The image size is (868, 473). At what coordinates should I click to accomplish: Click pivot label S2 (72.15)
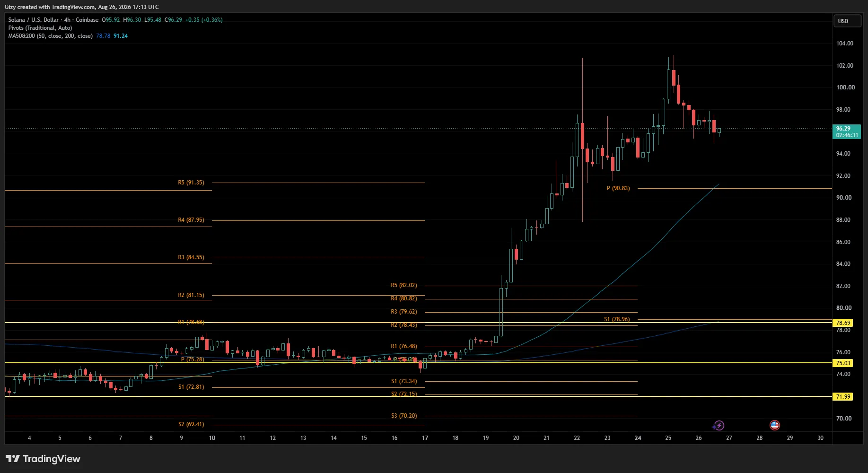[404, 394]
